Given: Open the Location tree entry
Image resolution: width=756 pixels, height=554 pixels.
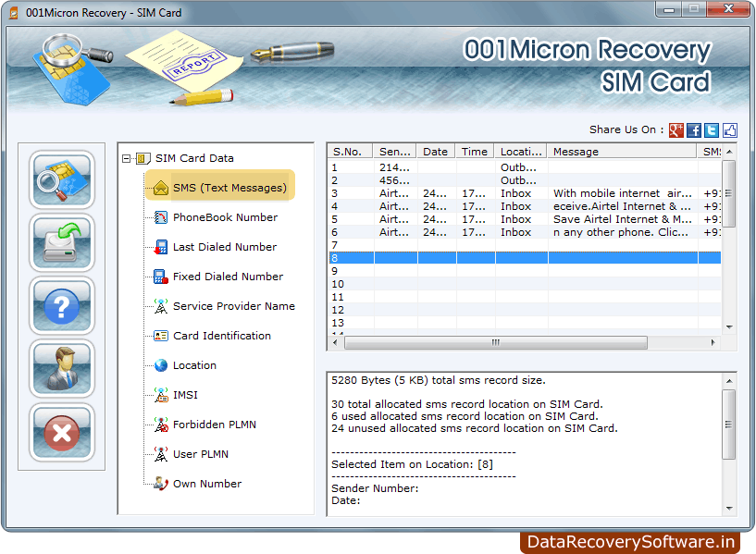Looking at the screenshot, I should pos(194,365).
